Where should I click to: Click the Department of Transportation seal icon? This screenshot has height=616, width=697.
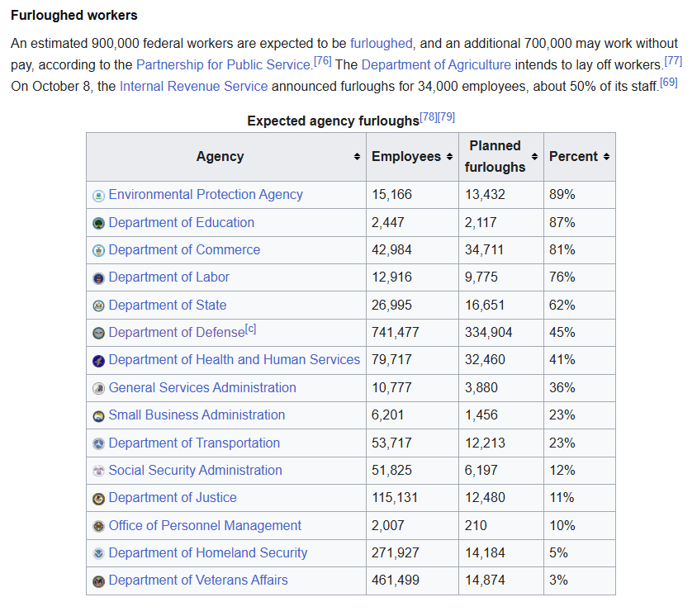tap(98, 443)
